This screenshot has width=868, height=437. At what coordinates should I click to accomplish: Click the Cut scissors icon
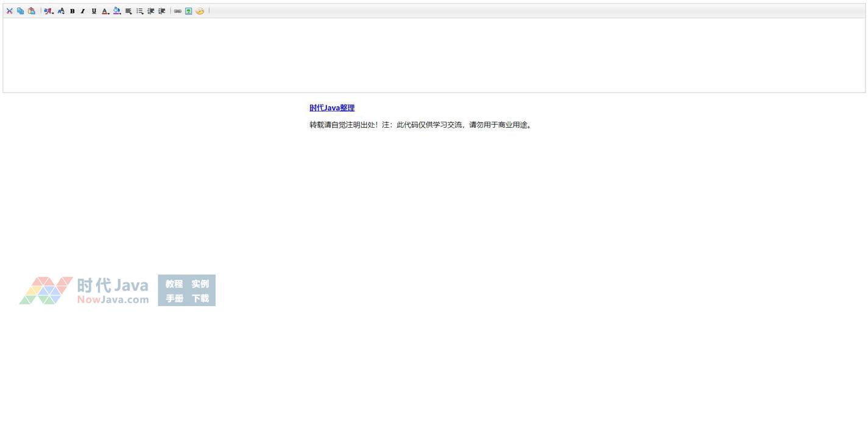point(9,11)
